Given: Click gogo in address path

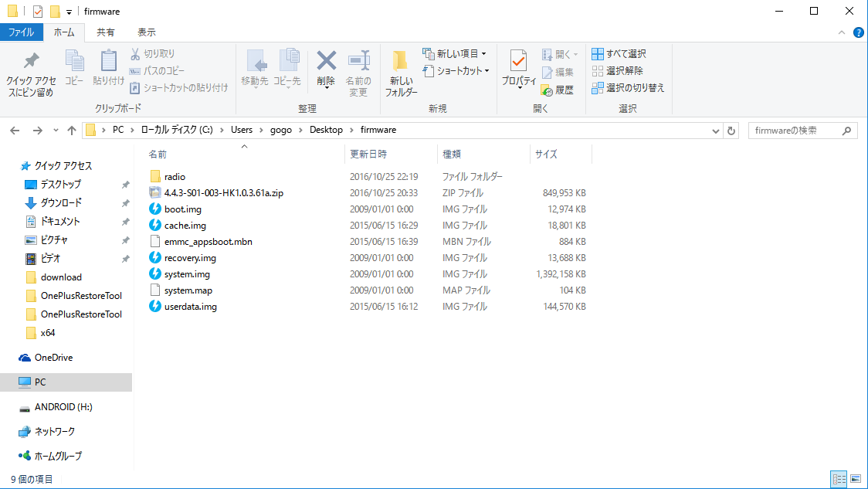Looking at the screenshot, I should pos(280,130).
